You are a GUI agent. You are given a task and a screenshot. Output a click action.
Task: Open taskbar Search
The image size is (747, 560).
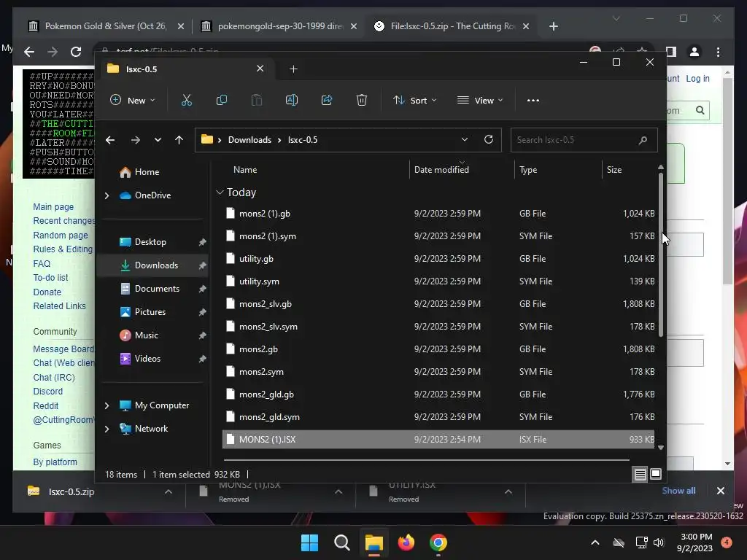(341, 542)
